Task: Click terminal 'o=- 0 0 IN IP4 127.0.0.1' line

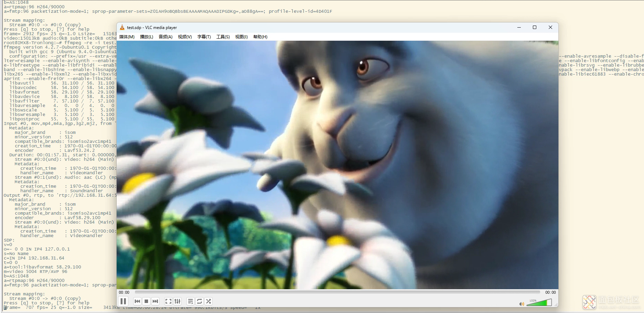Action: tap(37, 249)
